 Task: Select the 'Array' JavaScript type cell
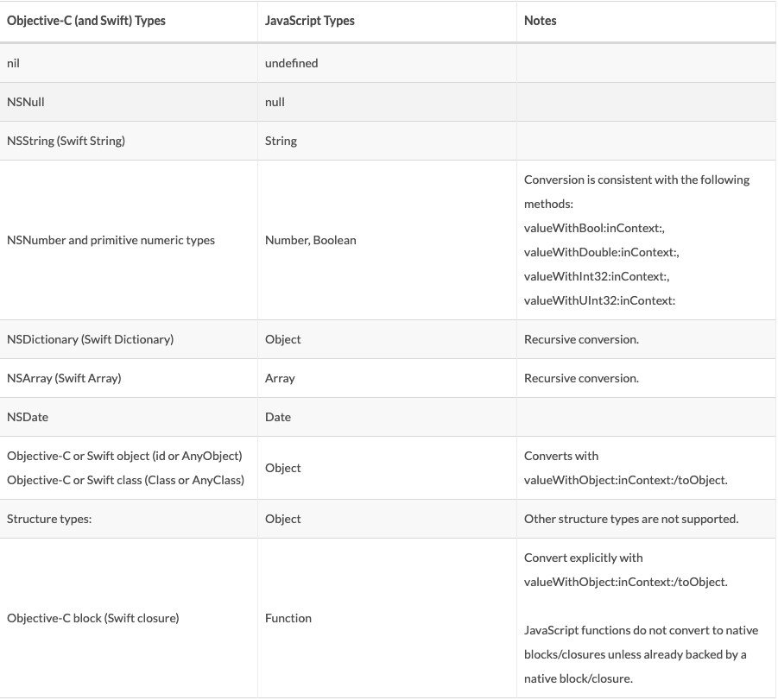280,378
